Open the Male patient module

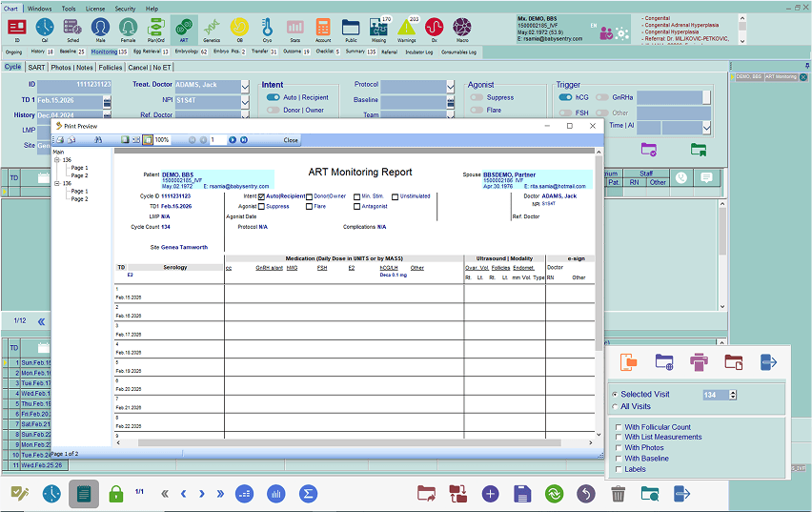[x=100, y=31]
